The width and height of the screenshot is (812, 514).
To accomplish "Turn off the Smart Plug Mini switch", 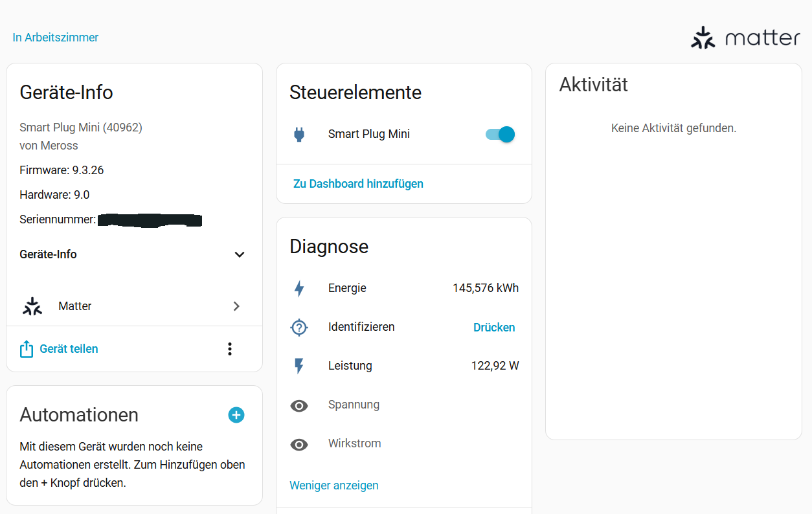I will (500, 135).
